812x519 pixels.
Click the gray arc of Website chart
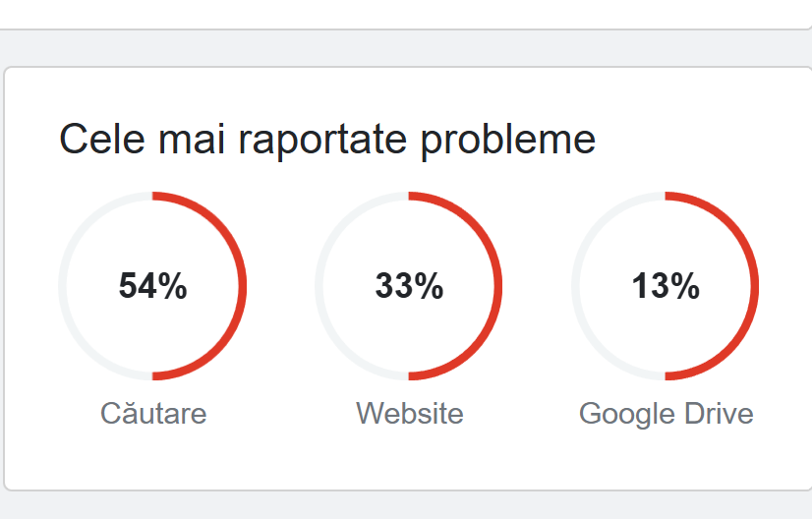tap(319, 286)
